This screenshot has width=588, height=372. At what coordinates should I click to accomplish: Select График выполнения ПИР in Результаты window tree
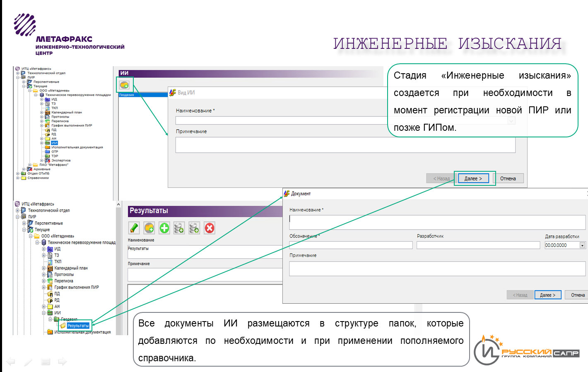pyautogui.click(x=77, y=287)
